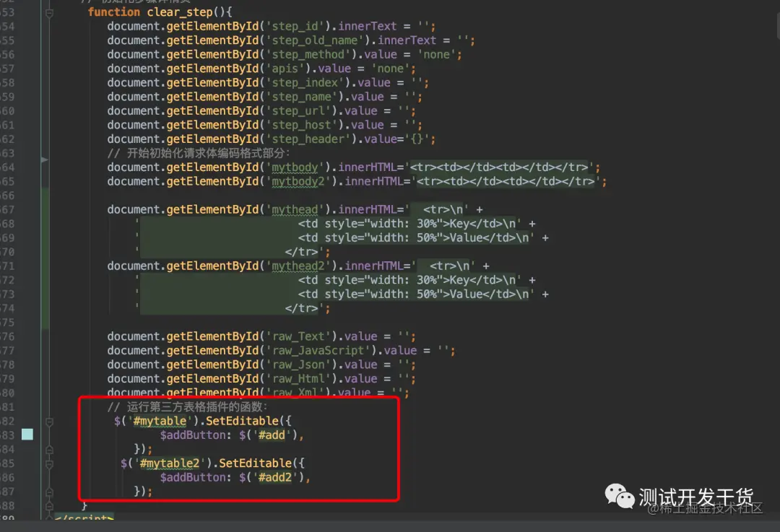The width and height of the screenshot is (780, 532).
Task: Click the 'function' keyword
Action: (114, 12)
